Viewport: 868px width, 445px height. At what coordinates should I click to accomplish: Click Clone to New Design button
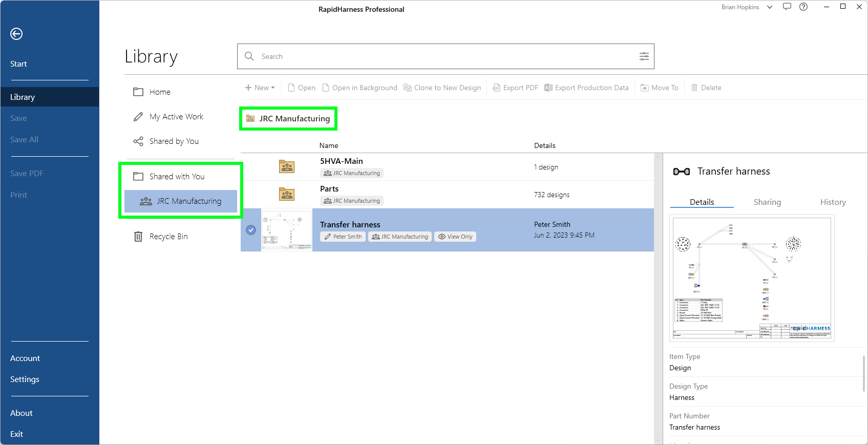coord(442,88)
